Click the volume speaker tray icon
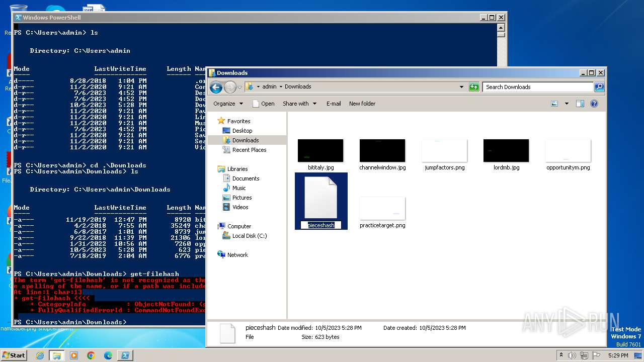Viewport: 644px width, 362px height. [572, 355]
